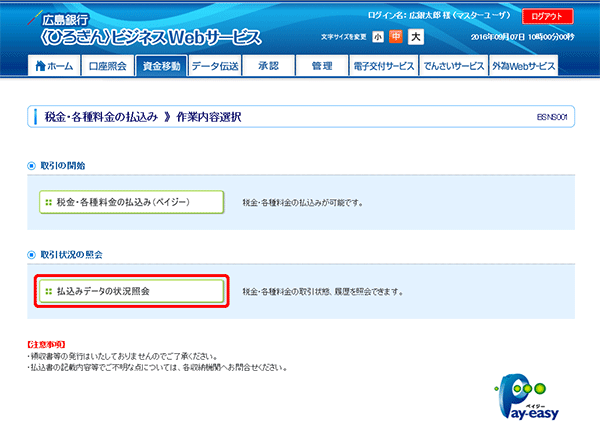Viewport: 600px width, 433px height.
Task: Click the 注意事項 red heading
Action: pos(46,344)
